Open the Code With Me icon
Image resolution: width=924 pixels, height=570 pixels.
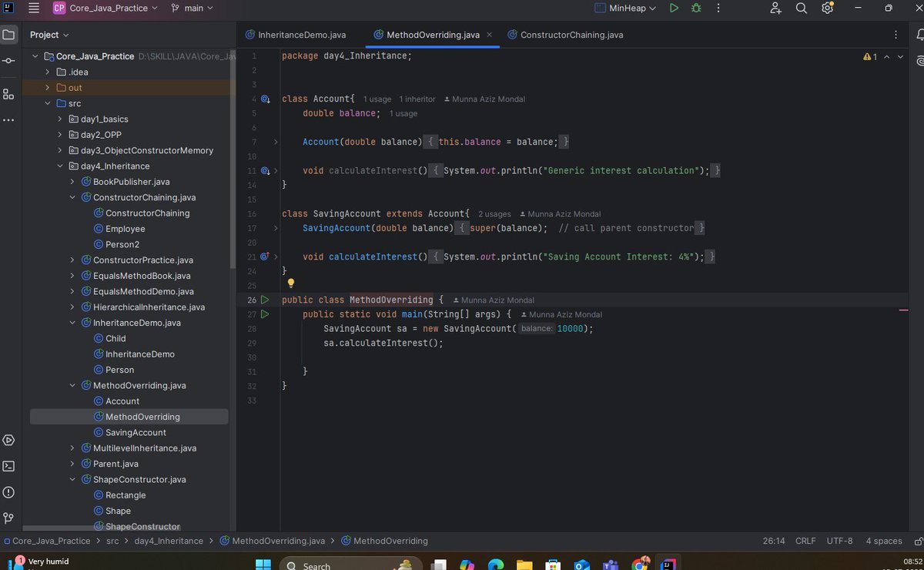coord(775,8)
